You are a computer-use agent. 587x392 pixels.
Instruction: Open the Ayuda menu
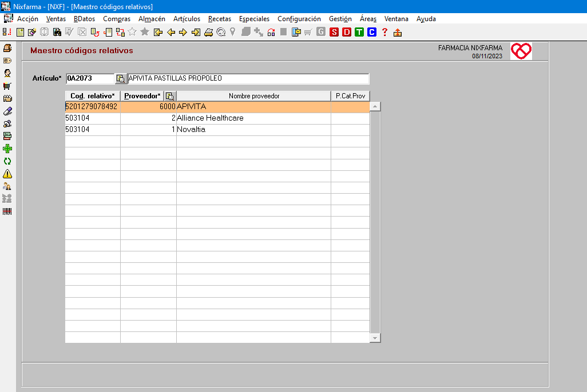tap(426, 19)
